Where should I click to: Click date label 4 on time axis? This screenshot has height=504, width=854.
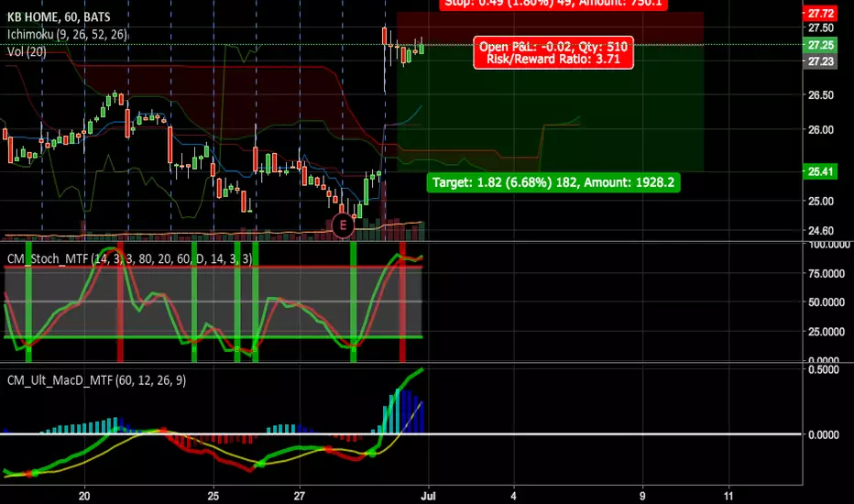tap(514, 496)
